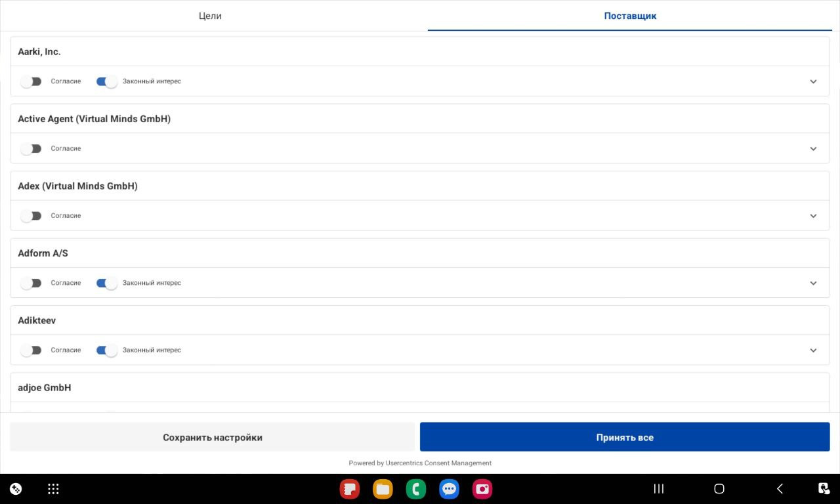Enable Согласие toggle for Adikteev
Image resolution: width=840 pixels, height=504 pixels.
[31, 350]
